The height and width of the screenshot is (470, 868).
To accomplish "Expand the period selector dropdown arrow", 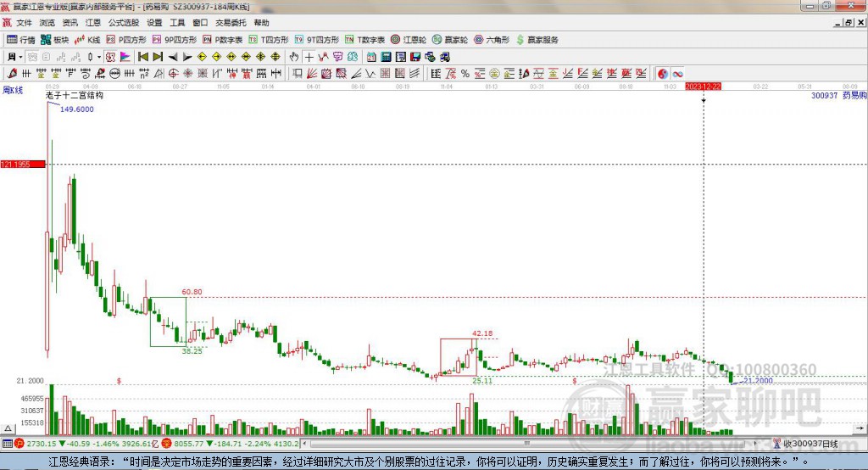I will pyautogui.click(x=20, y=57).
